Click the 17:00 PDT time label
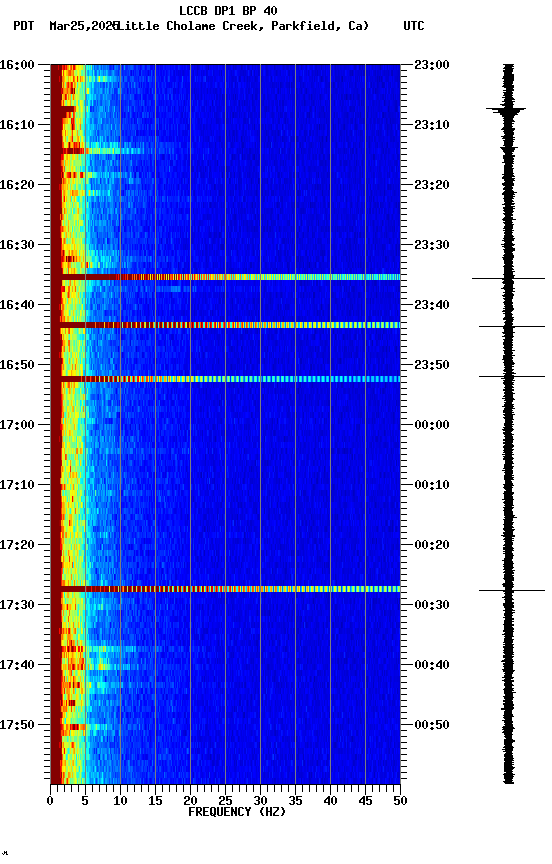The image size is (552, 864). pos(17,425)
